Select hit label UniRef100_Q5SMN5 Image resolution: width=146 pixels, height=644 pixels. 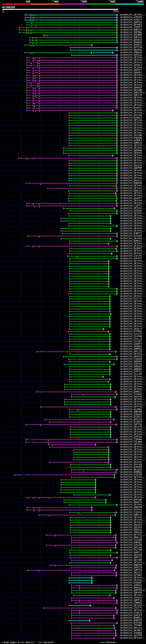131,35
